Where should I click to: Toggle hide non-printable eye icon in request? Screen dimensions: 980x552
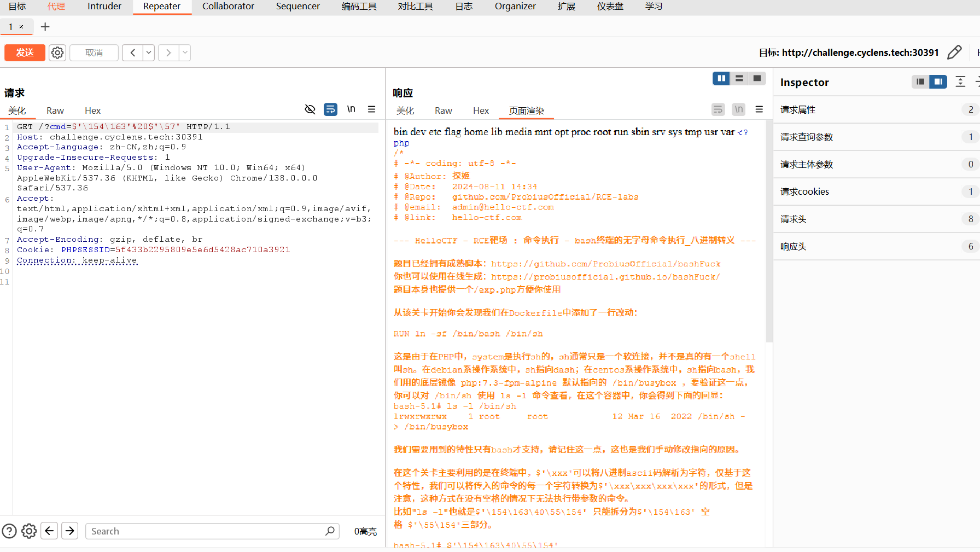(310, 109)
